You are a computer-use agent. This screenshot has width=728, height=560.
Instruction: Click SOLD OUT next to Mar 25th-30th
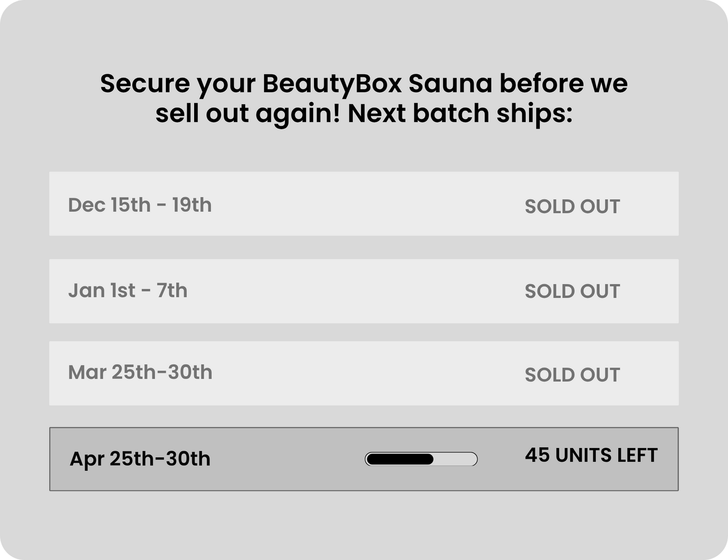[572, 375]
